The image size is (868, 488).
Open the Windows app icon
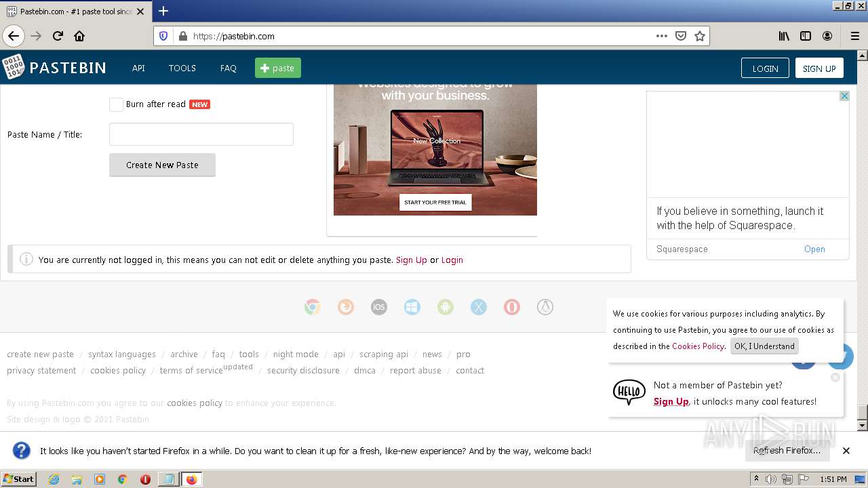(x=412, y=307)
